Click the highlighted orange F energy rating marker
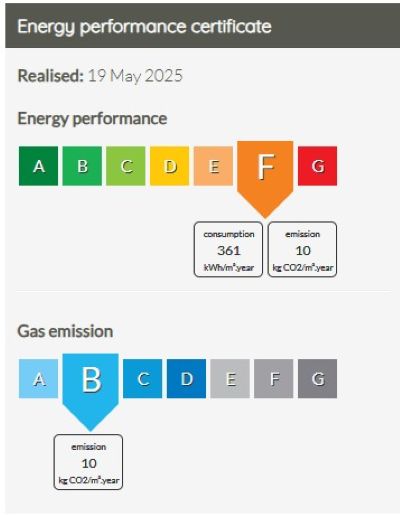The width and height of the screenshot is (400, 515). pos(265,173)
